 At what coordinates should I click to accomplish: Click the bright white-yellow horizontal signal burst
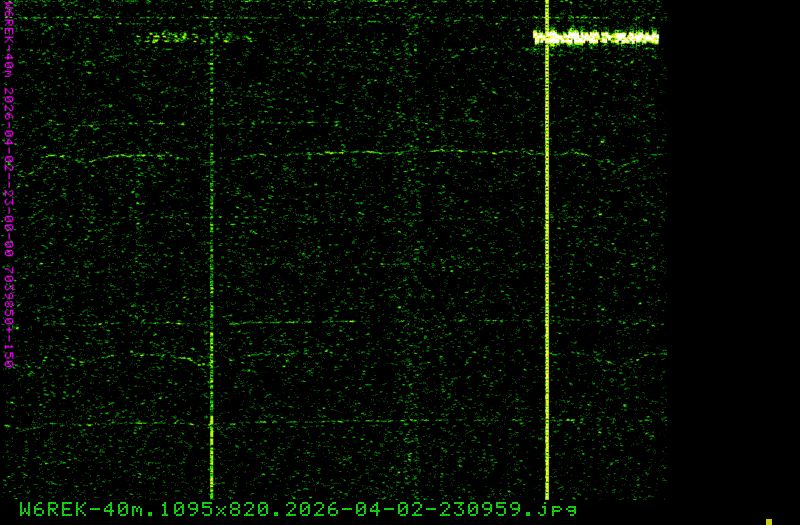click(596, 38)
